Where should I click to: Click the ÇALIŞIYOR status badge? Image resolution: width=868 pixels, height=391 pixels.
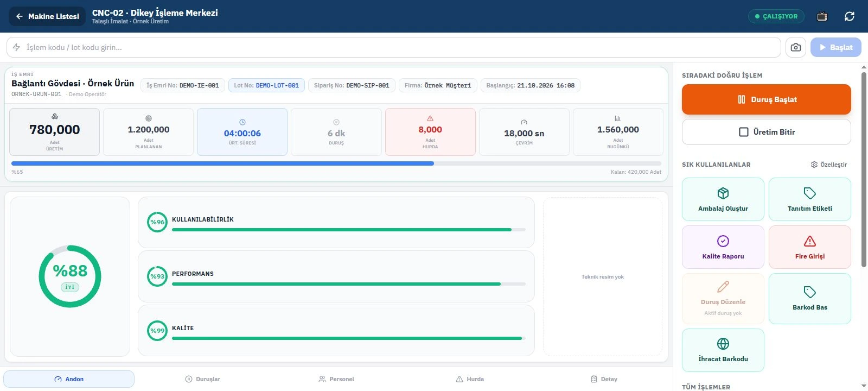pos(776,16)
